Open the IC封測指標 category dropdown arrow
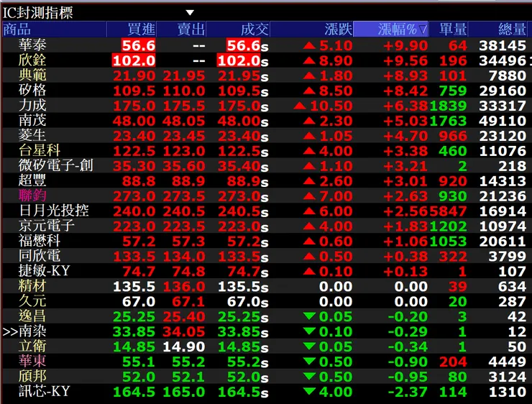 (190, 12)
